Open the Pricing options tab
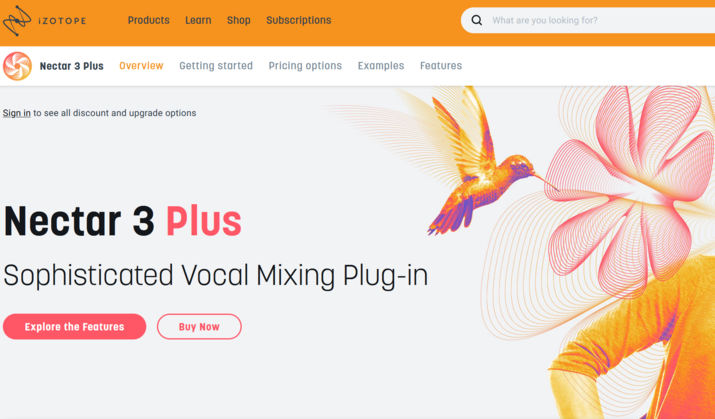This screenshot has width=715, height=419. [x=305, y=66]
